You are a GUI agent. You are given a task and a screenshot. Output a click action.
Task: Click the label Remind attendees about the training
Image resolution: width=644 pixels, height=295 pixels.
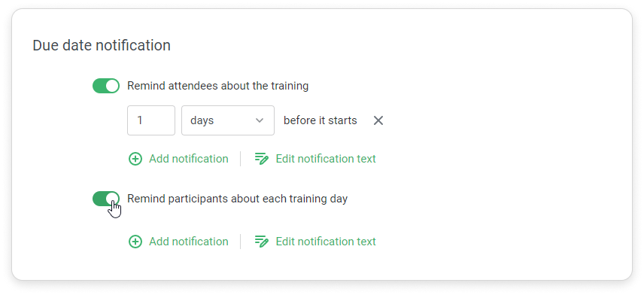pos(217,86)
